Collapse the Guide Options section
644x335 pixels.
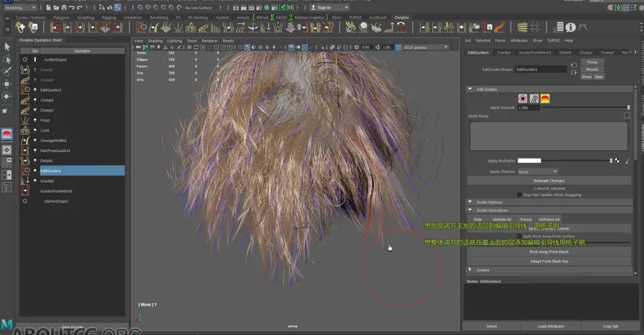click(470, 202)
